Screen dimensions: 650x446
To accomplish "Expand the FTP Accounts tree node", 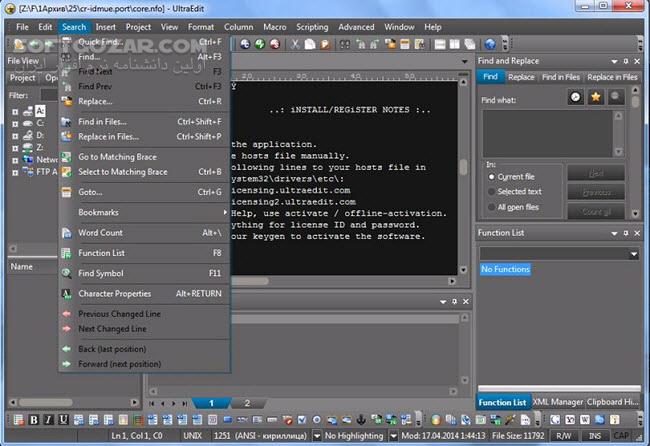I will pos(15,172).
